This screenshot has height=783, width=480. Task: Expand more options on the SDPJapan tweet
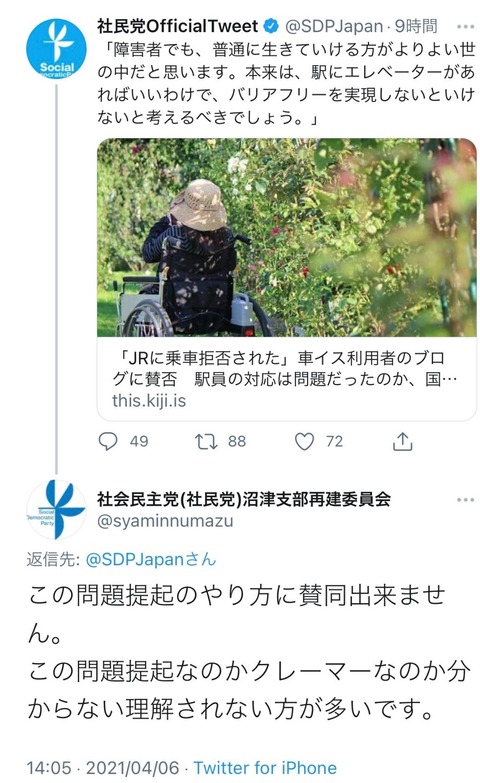pos(466,26)
